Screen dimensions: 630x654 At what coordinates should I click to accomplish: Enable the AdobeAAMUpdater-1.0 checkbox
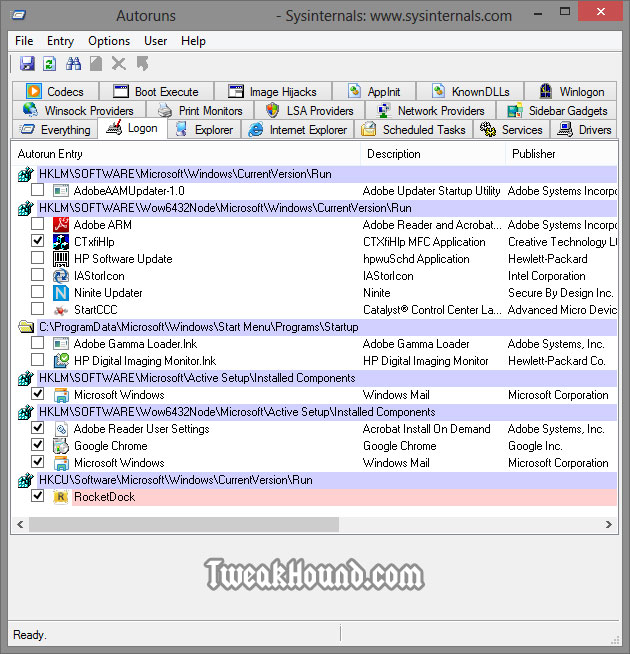point(38,190)
